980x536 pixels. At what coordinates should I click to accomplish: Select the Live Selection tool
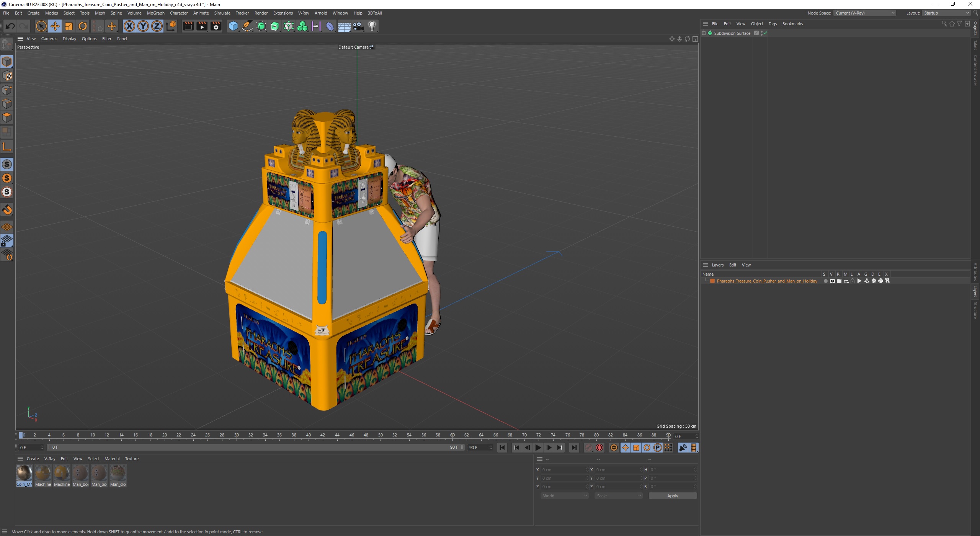click(41, 26)
